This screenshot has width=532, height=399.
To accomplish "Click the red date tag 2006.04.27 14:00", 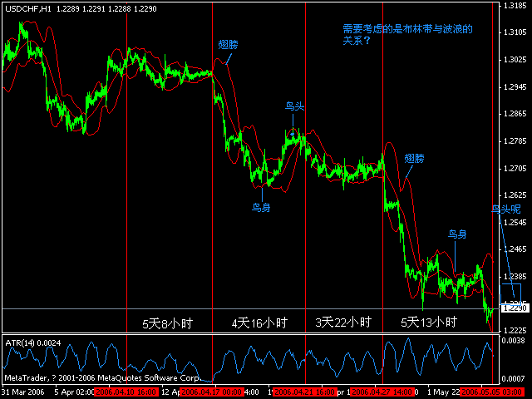I will [382, 392].
